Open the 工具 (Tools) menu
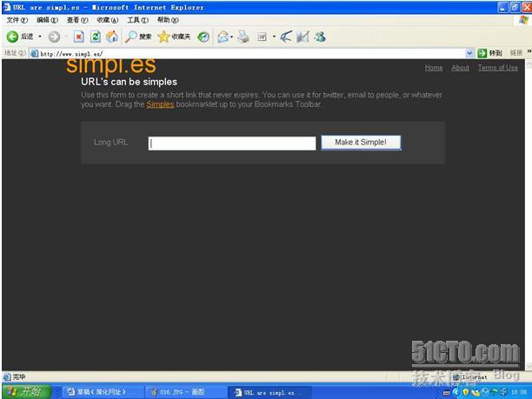This screenshot has height=399, width=532. [137, 20]
